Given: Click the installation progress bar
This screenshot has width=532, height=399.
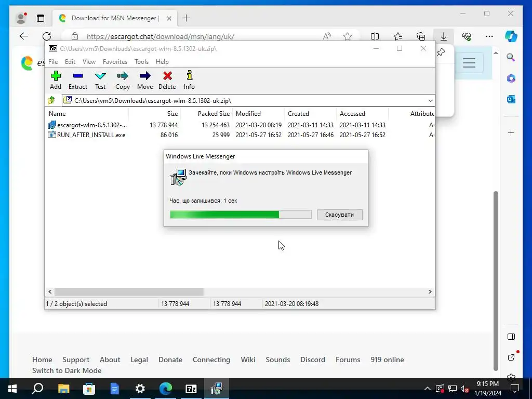Looking at the screenshot, I should [241, 215].
